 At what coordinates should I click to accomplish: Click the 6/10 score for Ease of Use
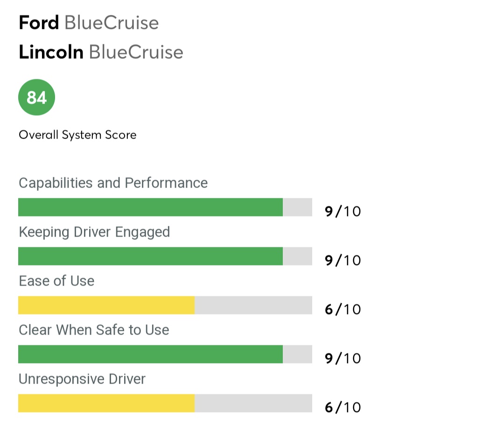pos(343,309)
